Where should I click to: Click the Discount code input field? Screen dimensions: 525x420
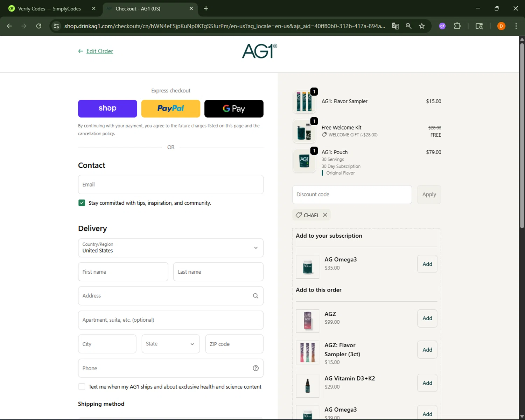352,195
